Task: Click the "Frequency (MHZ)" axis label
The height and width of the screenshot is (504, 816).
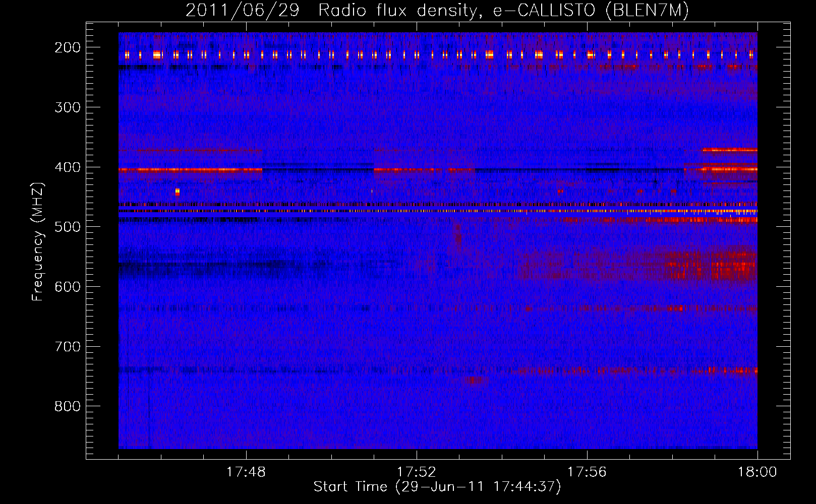Action: tap(38, 241)
